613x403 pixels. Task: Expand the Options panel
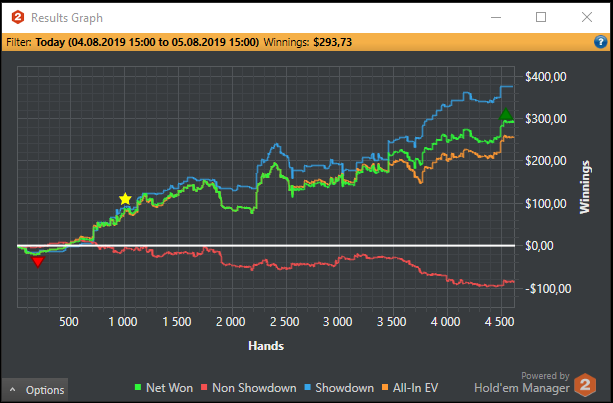click(x=34, y=390)
